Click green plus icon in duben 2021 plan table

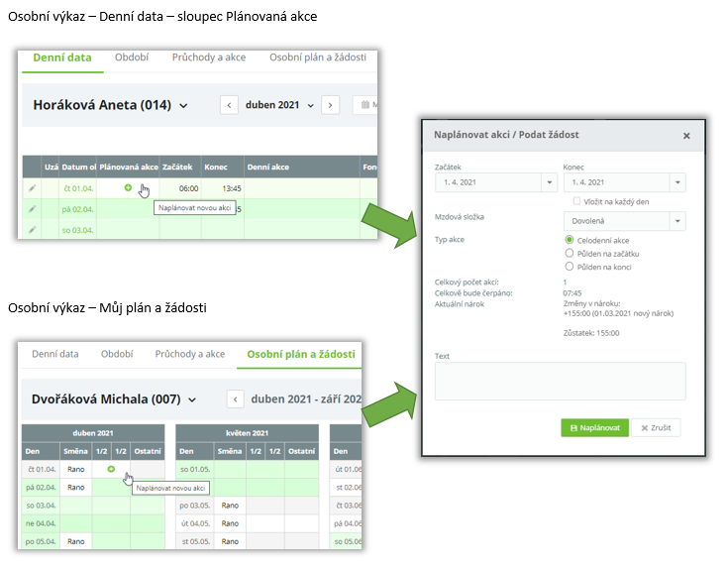tap(111, 468)
